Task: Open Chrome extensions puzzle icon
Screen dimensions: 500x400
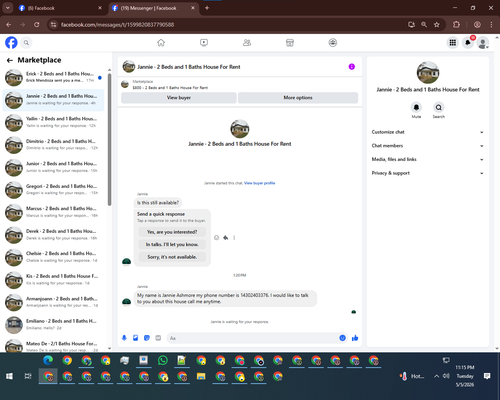Action: (456, 25)
